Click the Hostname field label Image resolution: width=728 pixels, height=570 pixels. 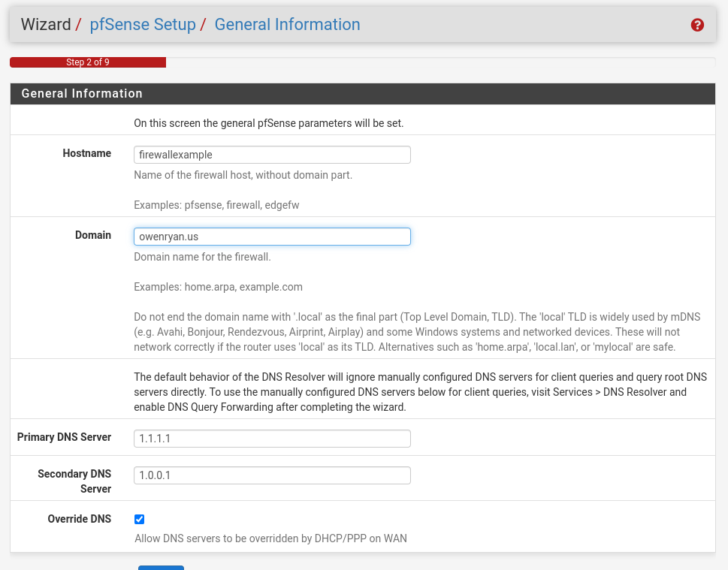click(x=87, y=153)
